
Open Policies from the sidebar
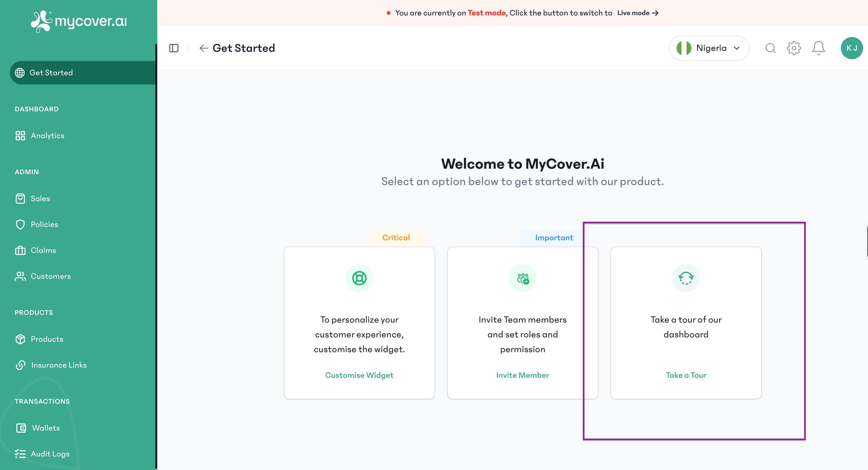[x=21, y=224]
